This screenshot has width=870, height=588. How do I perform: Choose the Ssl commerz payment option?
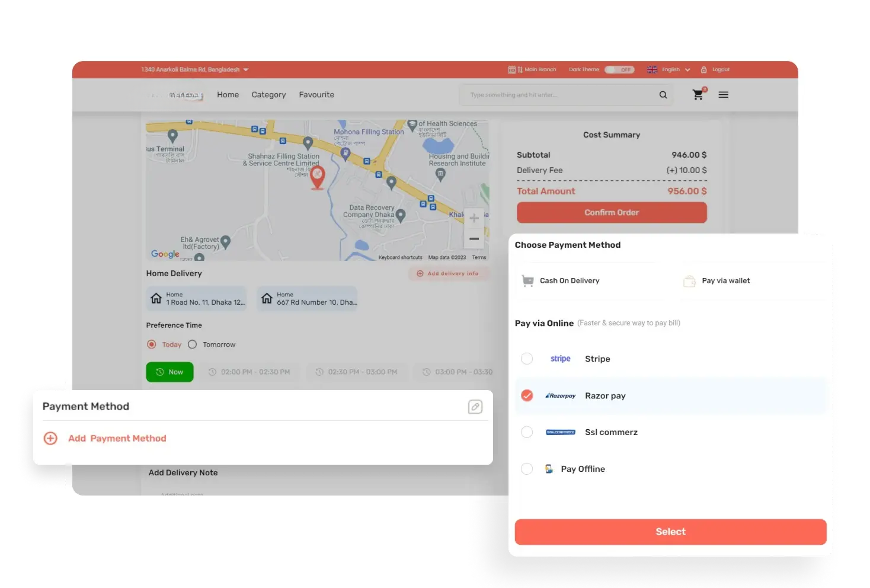coord(527,432)
